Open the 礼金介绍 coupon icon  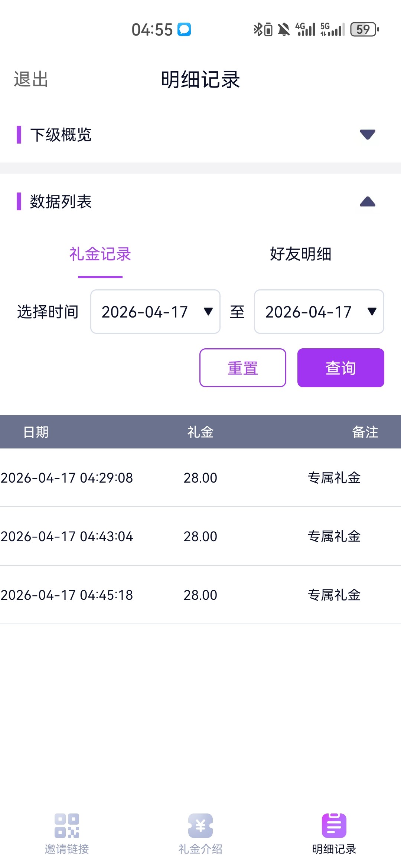coord(200,825)
